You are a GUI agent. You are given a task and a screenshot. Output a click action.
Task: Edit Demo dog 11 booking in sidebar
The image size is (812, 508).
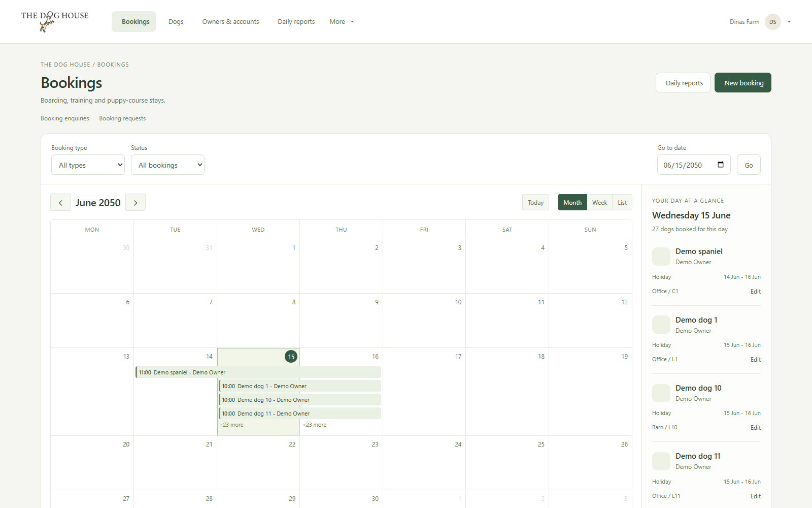click(756, 496)
